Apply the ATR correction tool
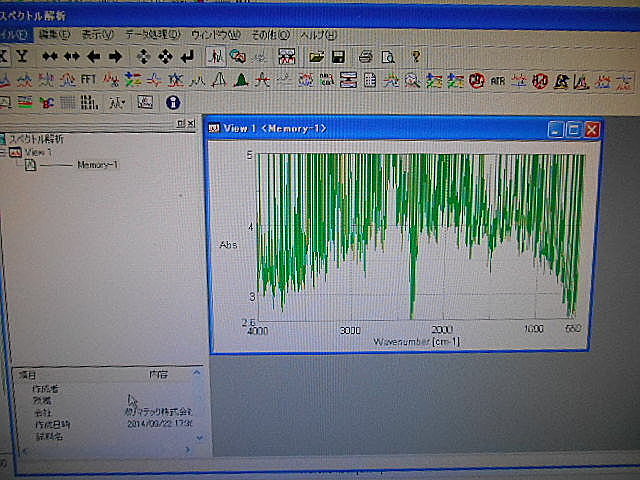The height and width of the screenshot is (480, 640). (498, 81)
